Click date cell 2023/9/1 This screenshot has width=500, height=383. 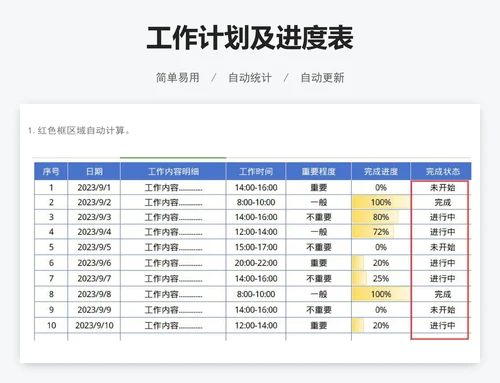tap(94, 188)
